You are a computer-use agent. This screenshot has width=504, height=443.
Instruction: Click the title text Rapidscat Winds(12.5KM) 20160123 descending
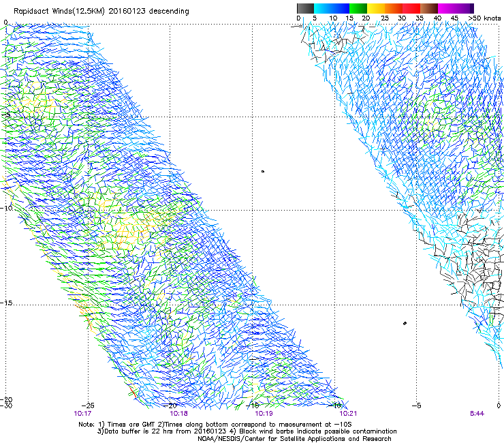coord(101,12)
